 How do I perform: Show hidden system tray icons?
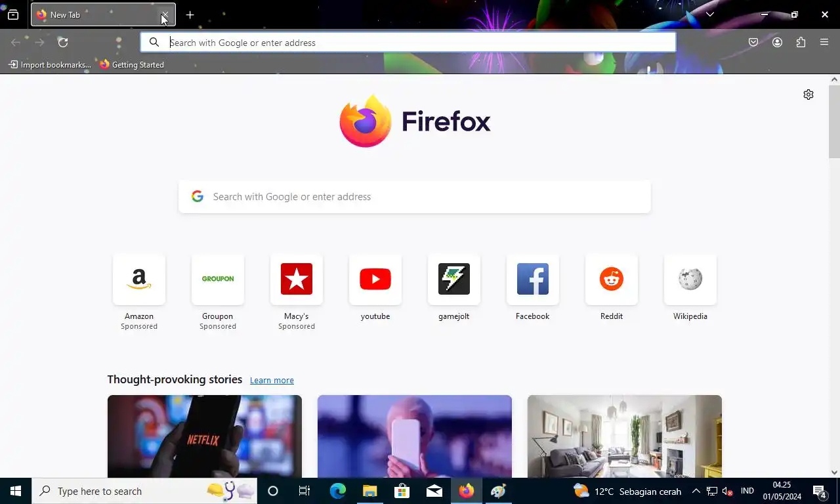pos(696,491)
